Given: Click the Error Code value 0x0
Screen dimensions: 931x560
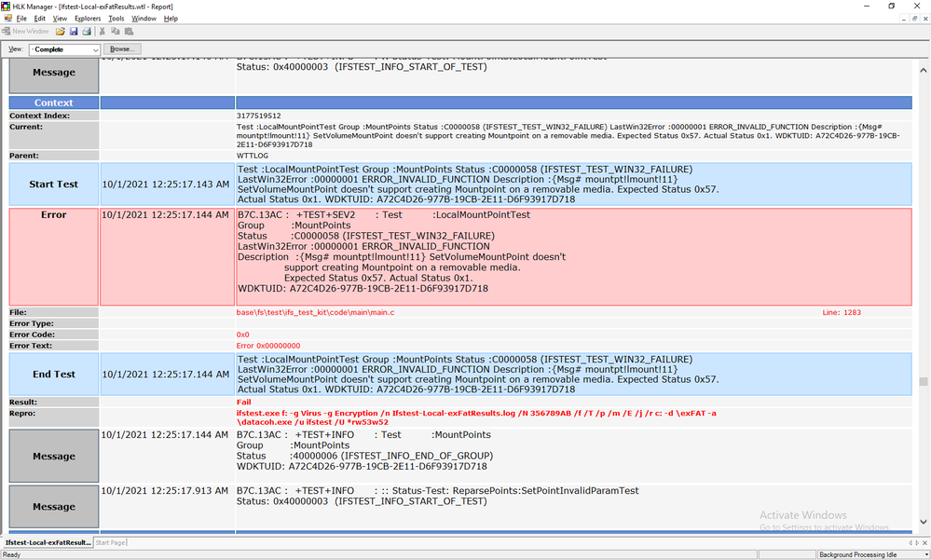Looking at the screenshot, I should 243,335.
